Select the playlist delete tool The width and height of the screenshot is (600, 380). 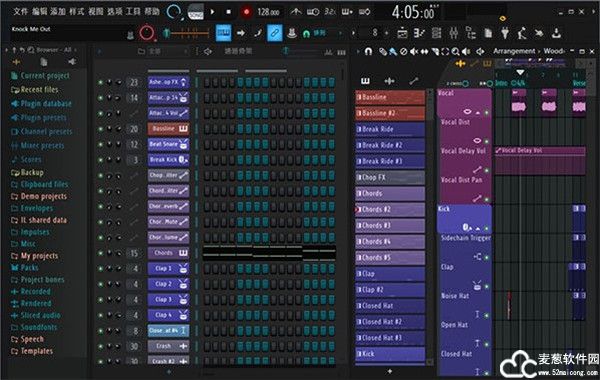point(403,51)
